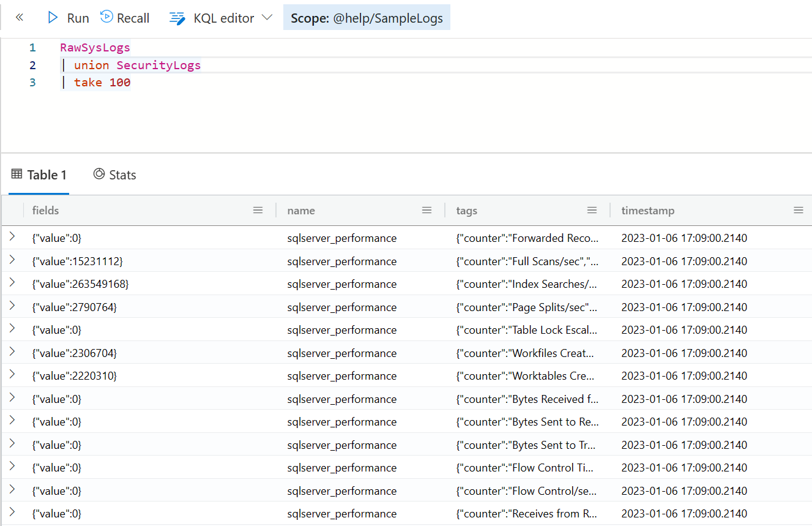
Task: Open the timestamp column menu icon
Action: tap(799, 210)
